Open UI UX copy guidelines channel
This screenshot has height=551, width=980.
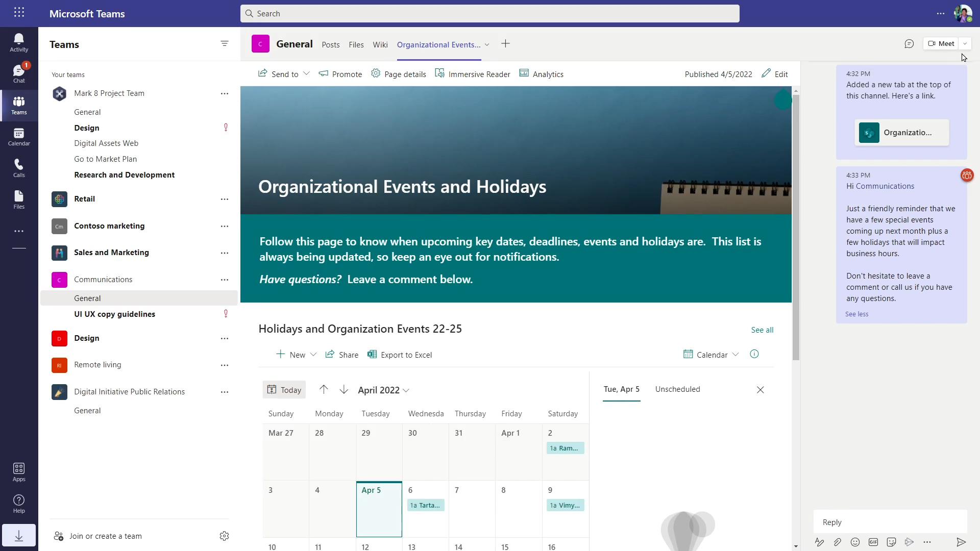tap(115, 314)
